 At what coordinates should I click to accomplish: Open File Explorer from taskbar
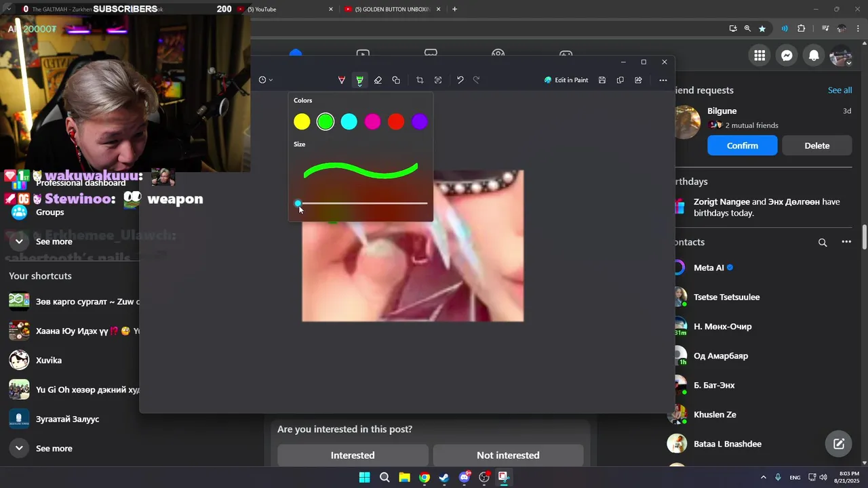pos(404,477)
